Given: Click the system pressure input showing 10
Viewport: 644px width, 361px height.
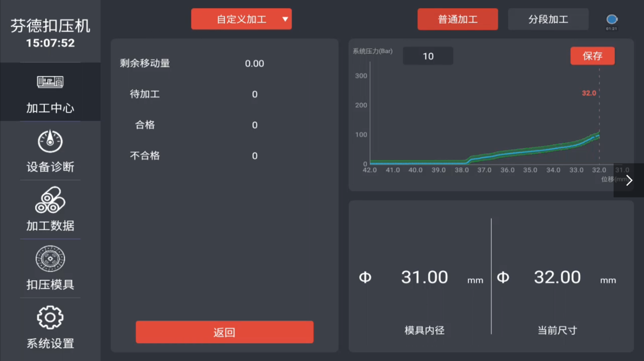Looking at the screenshot, I should pyautogui.click(x=428, y=56).
